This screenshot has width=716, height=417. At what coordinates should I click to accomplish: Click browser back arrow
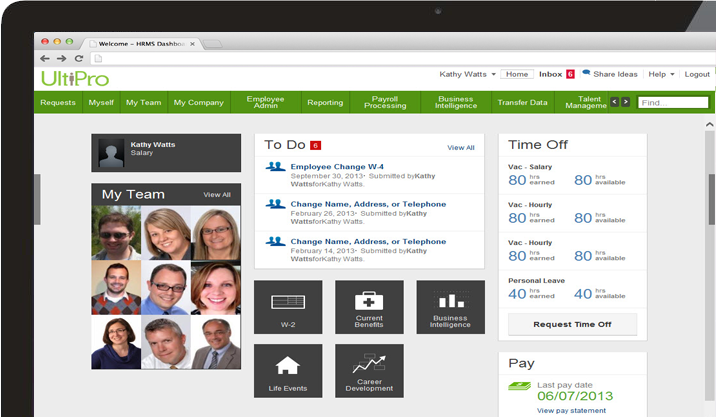tap(47, 59)
